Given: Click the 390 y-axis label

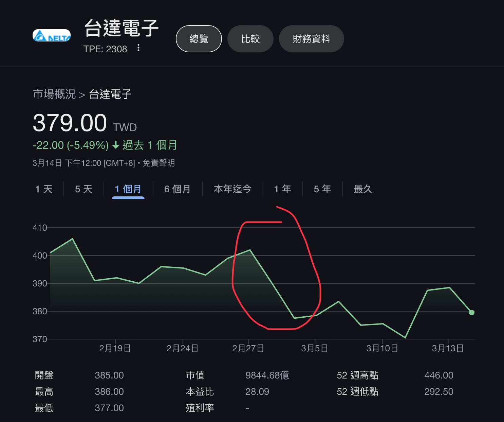Looking at the screenshot, I should coord(40,283).
